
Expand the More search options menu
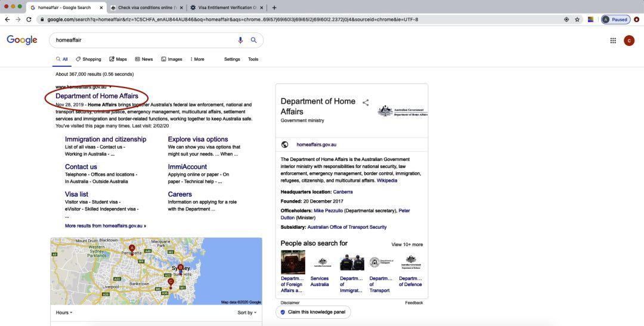pyautogui.click(x=197, y=59)
